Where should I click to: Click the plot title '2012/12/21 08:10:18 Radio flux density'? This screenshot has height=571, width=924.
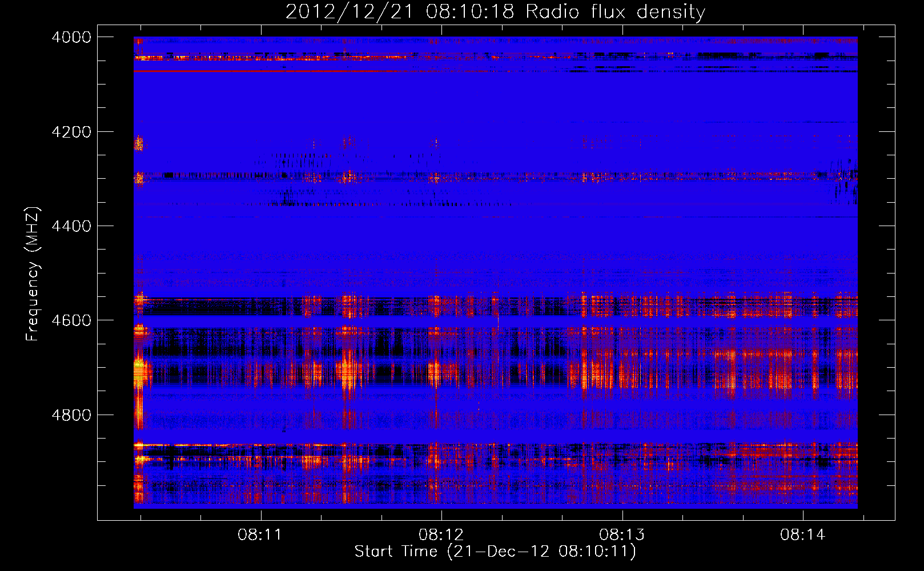pyautogui.click(x=495, y=12)
